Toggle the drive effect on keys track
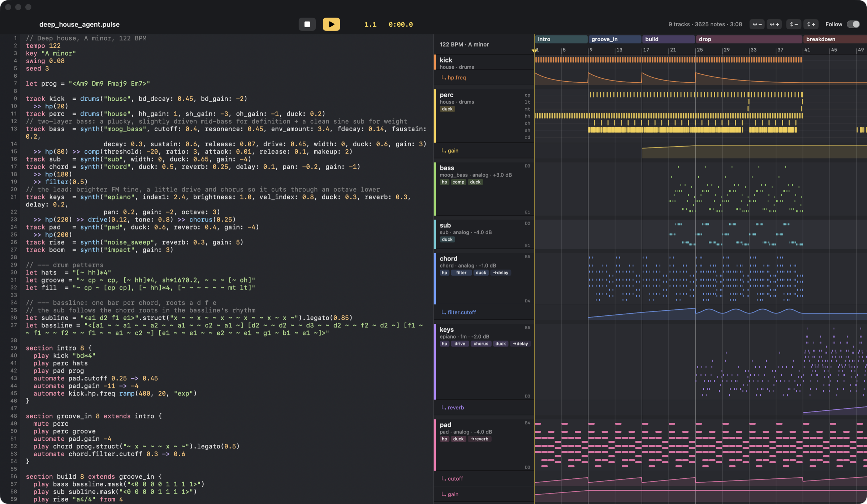The height and width of the screenshot is (504, 867). [x=460, y=344]
